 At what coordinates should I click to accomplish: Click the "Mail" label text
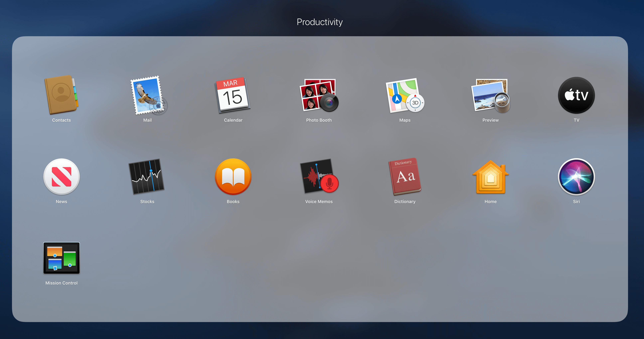tap(148, 120)
